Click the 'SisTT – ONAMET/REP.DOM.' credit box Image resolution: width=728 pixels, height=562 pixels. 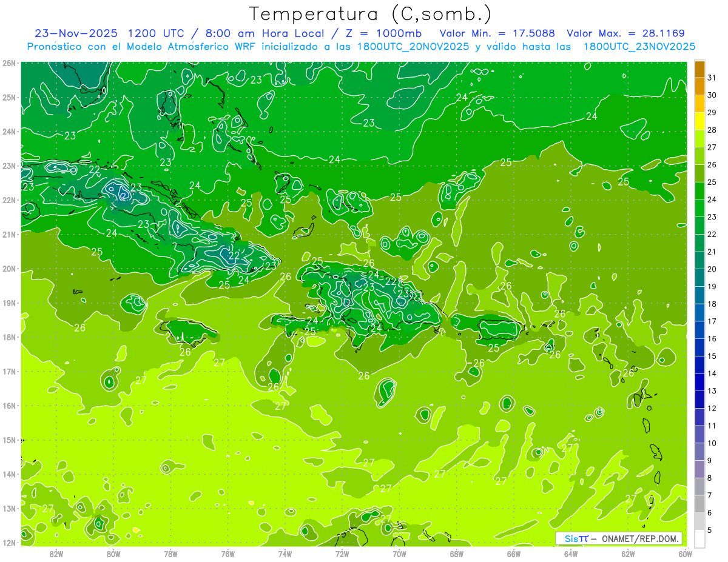tap(619, 538)
